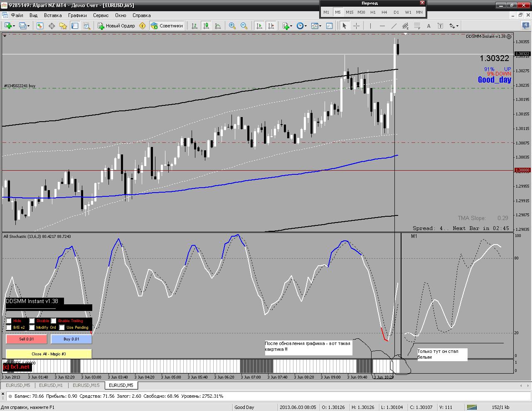Select the Fibonacci retracement tool
Image resolution: width=532 pixels, height=411 pixels.
coord(417,26)
